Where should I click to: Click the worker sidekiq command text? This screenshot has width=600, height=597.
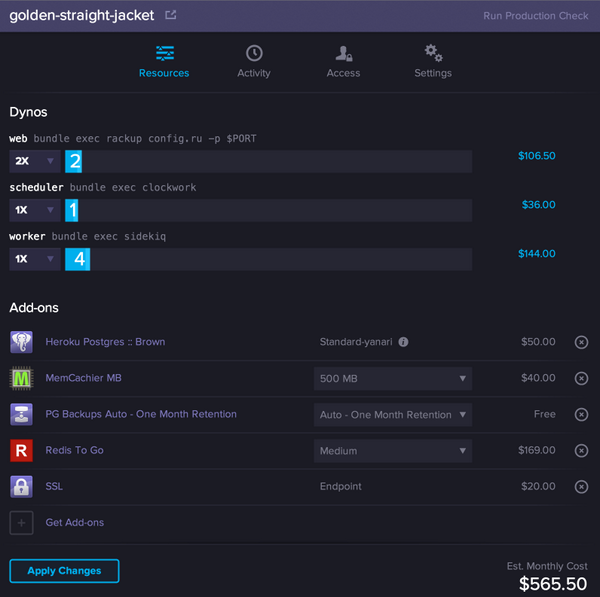[x=109, y=237]
